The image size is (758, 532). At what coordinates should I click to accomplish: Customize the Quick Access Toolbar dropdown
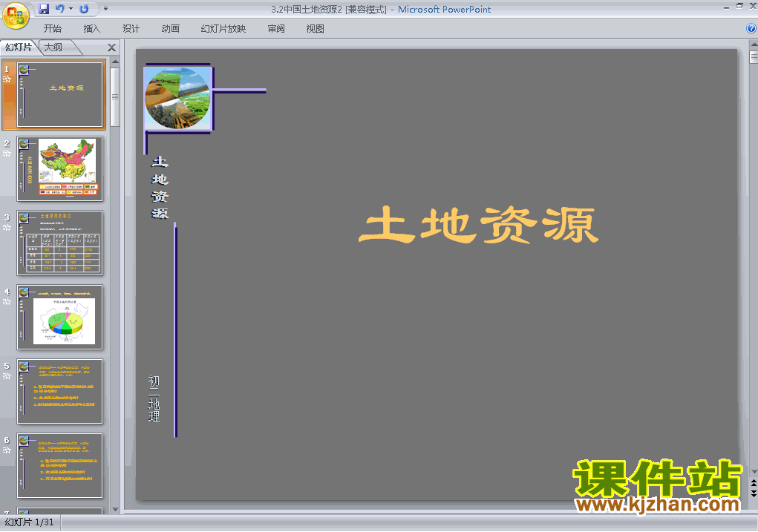click(106, 9)
